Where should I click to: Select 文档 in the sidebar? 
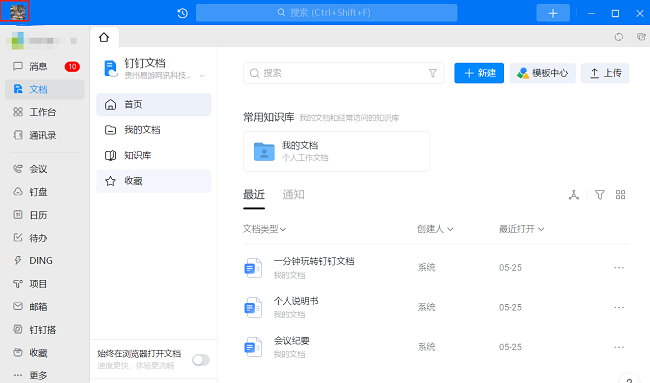[x=45, y=89]
